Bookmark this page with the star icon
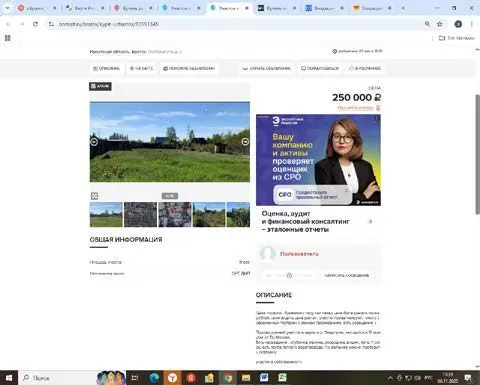This screenshot has height=385, width=480. pyautogui.click(x=440, y=24)
